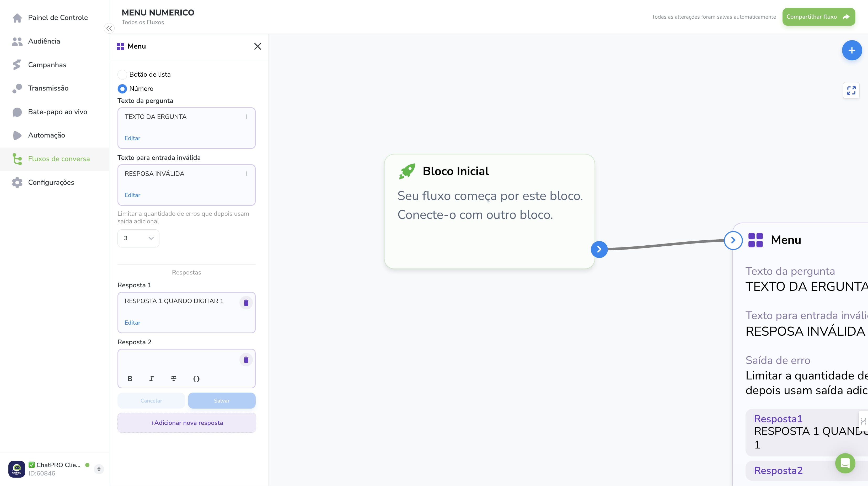This screenshot has width=868, height=486.
Task: Click the TEXTO DA ERGUNTA text box
Action: (x=186, y=128)
